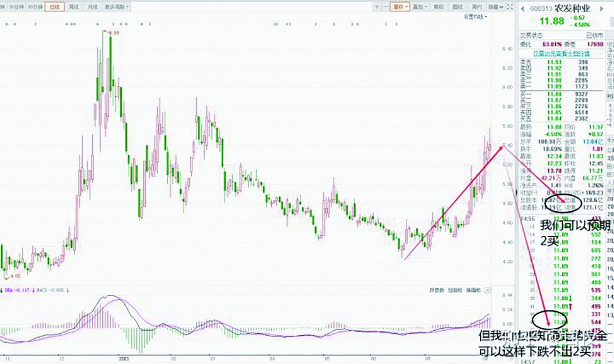Go to next stock with right arrow
Image resolution: width=614 pixels, height=364 pixels.
pyautogui.click(x=601, y=9)
